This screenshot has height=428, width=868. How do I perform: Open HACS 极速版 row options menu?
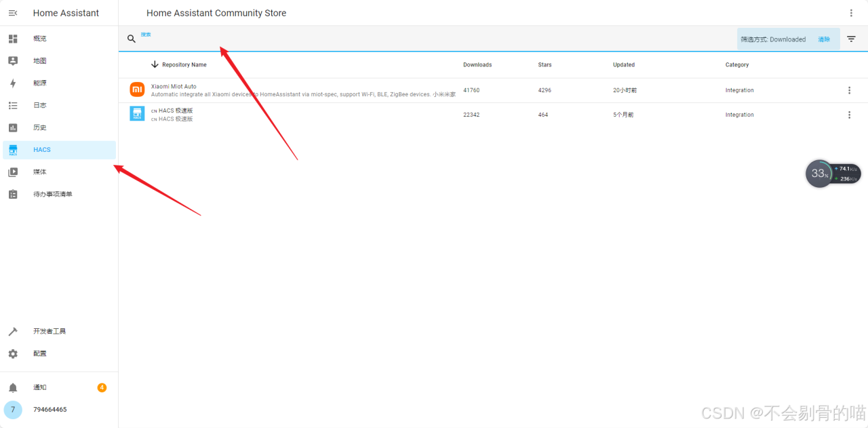point(849,115)
